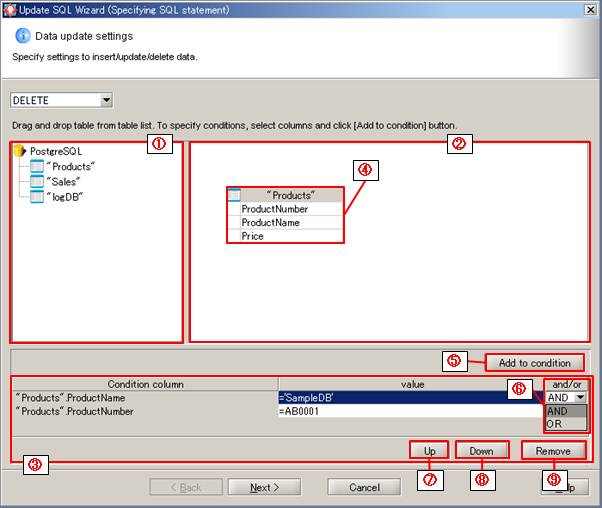Choose OR from the and/or list
This screenshot has width=602, height=508.
point(555,424)
